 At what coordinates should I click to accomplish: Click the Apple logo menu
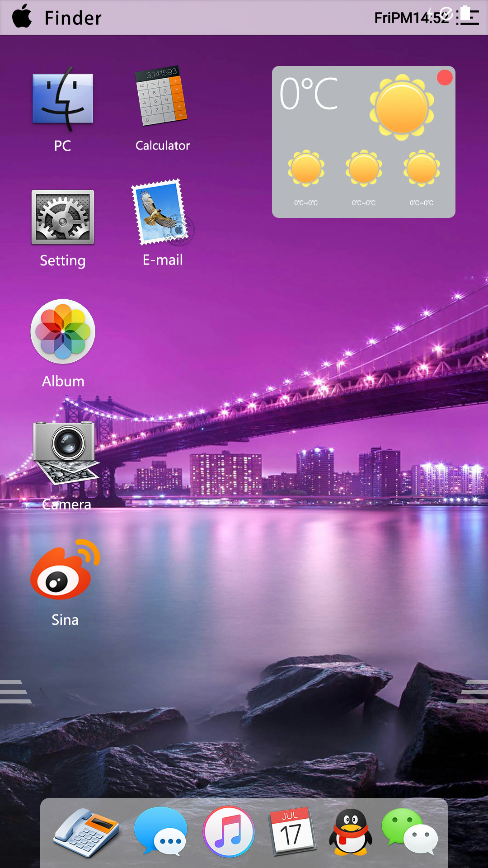tap(22, 16)
